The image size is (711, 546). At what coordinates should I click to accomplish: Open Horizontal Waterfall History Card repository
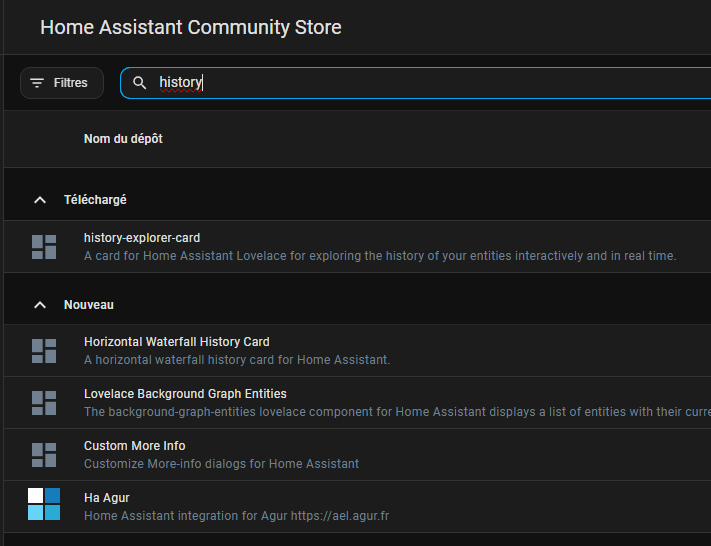[177, 342]
